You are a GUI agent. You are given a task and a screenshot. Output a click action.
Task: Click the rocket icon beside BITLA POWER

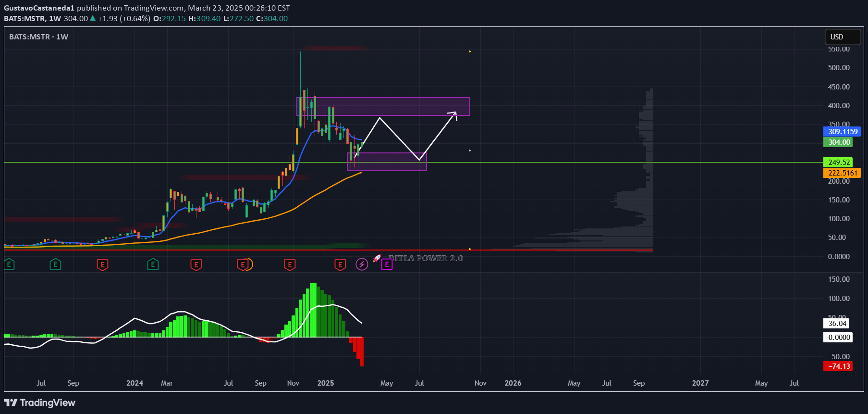[x=377, y=258]
